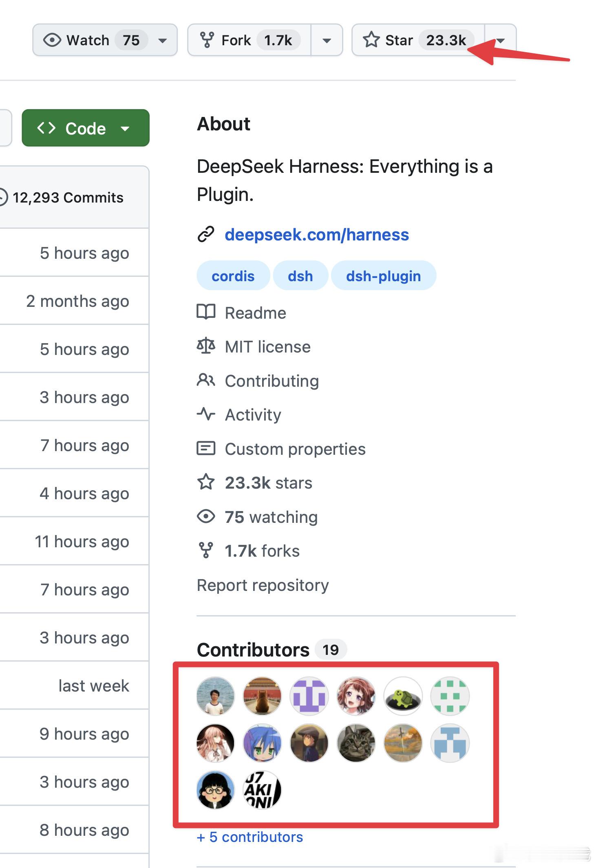This screenshot has width=596, height=868.
Task: Click the star icon on the Star button
Action: click(x=371, y=40)
